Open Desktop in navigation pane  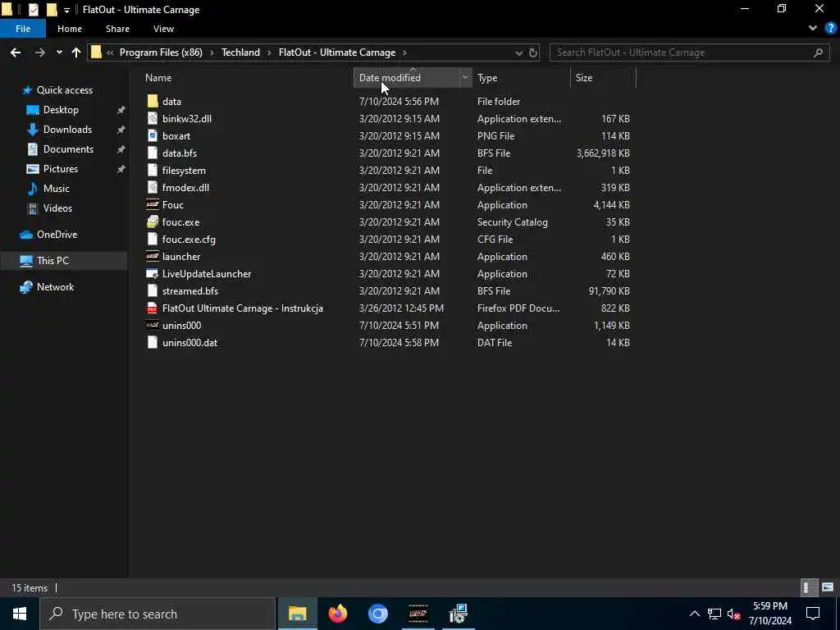(61, 110)
